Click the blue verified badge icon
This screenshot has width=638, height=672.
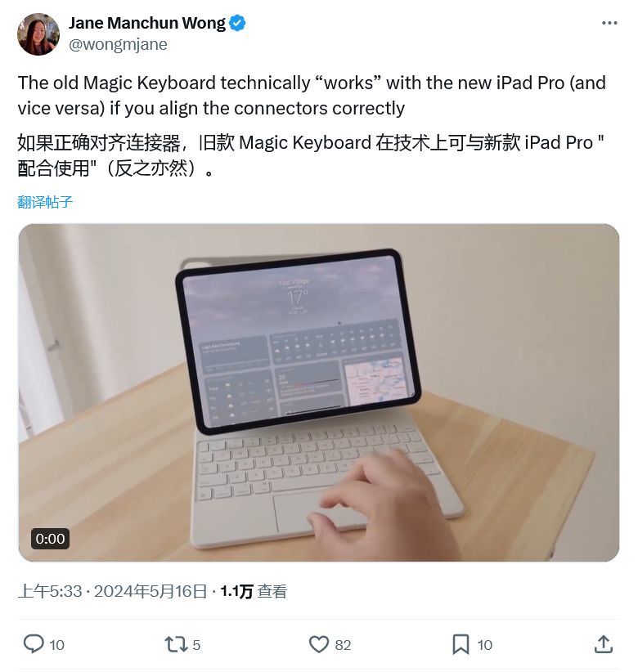237,23
